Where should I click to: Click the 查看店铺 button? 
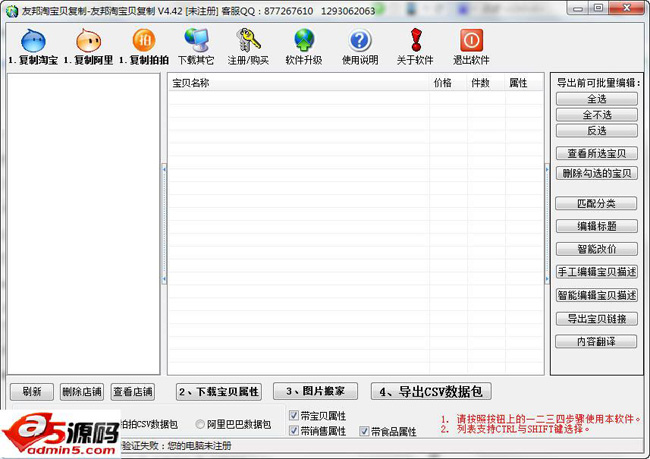133,391
